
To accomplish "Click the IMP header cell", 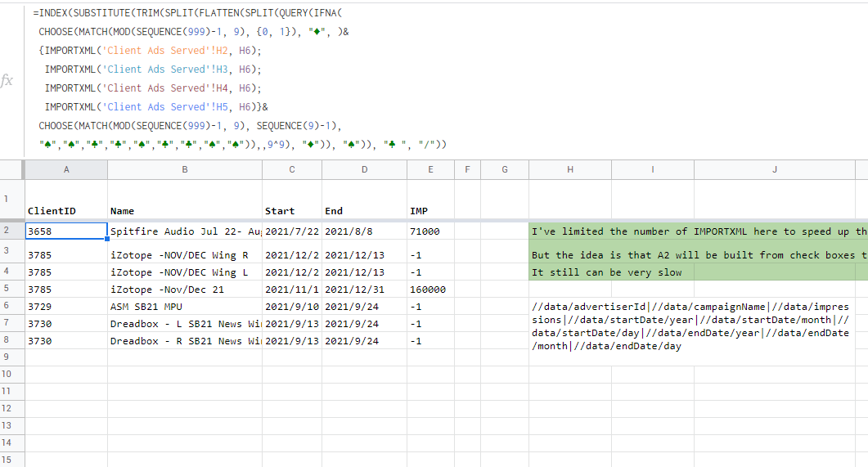I will point(430,200).
